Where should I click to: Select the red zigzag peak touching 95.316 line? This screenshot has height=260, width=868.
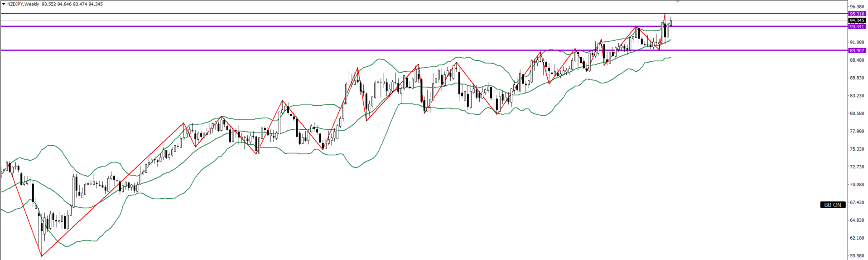coord(665,15)
